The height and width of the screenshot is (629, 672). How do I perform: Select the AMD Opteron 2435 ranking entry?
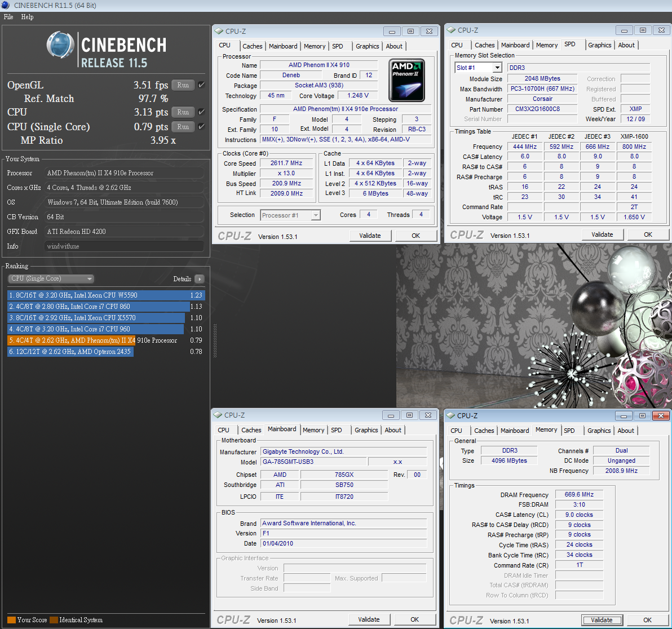pyautogui.click(x=70, y=351)
